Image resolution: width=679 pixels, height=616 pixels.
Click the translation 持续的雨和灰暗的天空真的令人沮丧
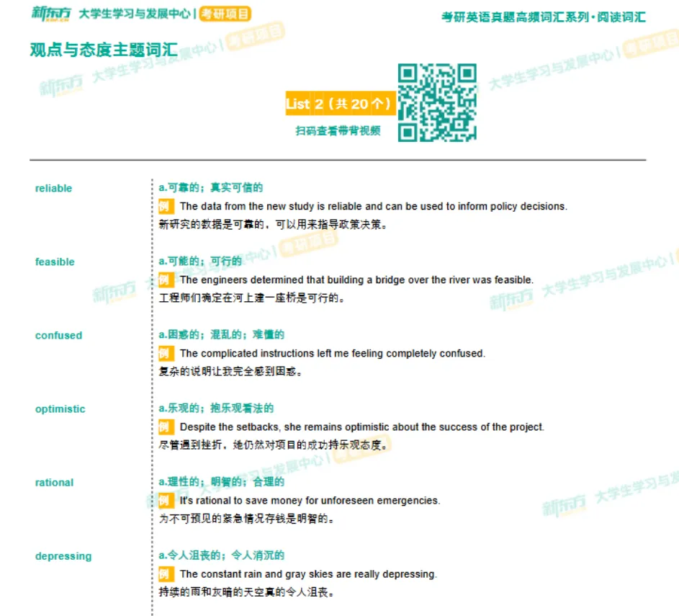[x=246, y=593]
